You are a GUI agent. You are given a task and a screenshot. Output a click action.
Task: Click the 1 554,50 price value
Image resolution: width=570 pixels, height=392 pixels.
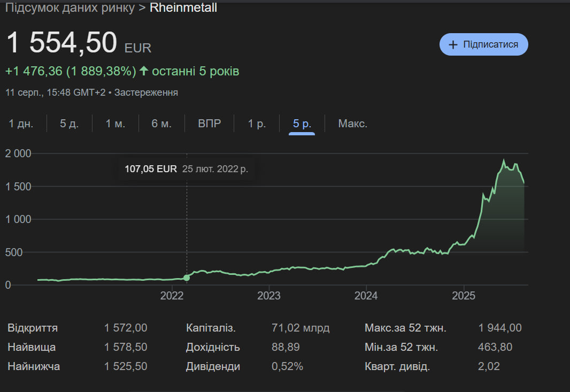click(62, 43)
